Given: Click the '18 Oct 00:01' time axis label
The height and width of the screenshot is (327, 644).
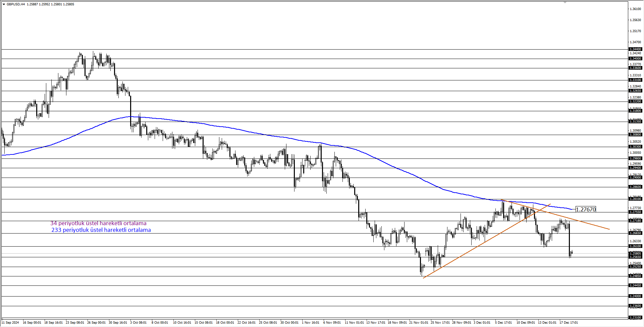Looking at the screenshot, I should point(225,323).
